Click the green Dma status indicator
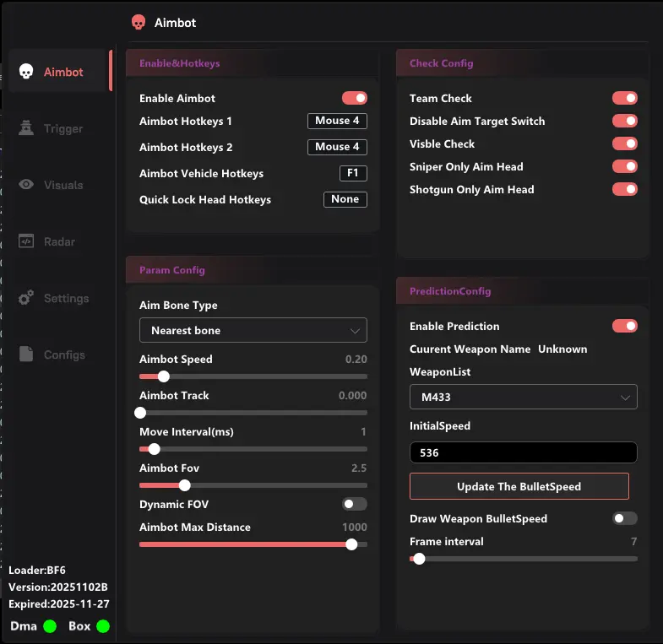663x644 pixels. coord(50,626)
